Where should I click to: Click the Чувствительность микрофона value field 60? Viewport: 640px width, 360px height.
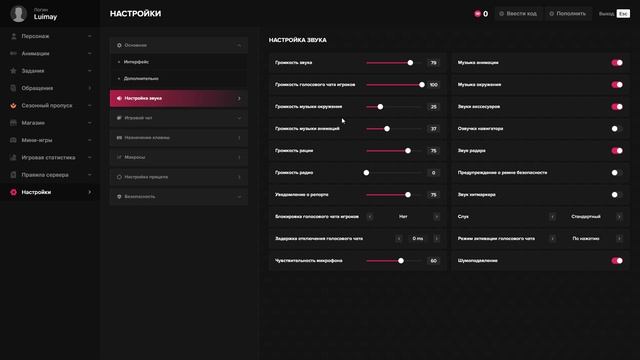[433, 261]
